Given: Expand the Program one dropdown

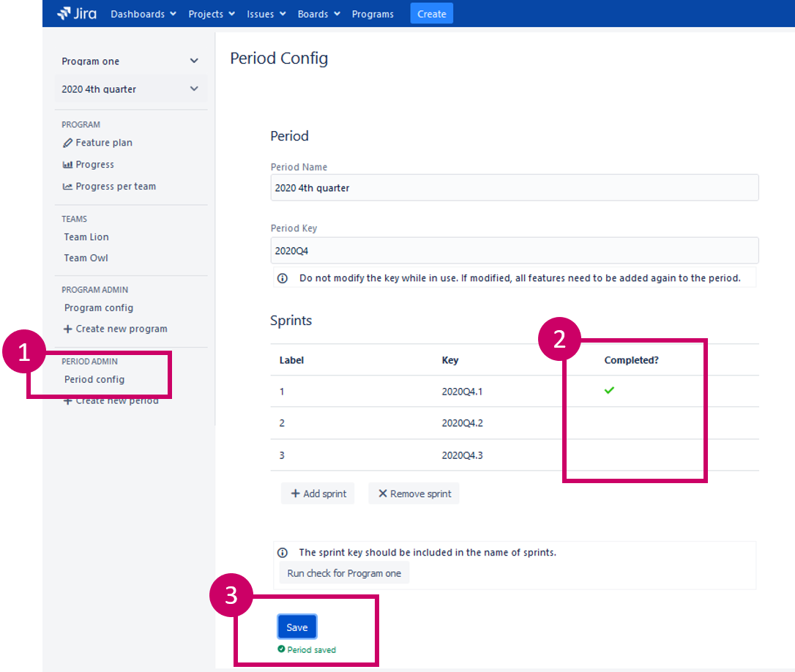Looking at the screenshot, I should point(194,61).
